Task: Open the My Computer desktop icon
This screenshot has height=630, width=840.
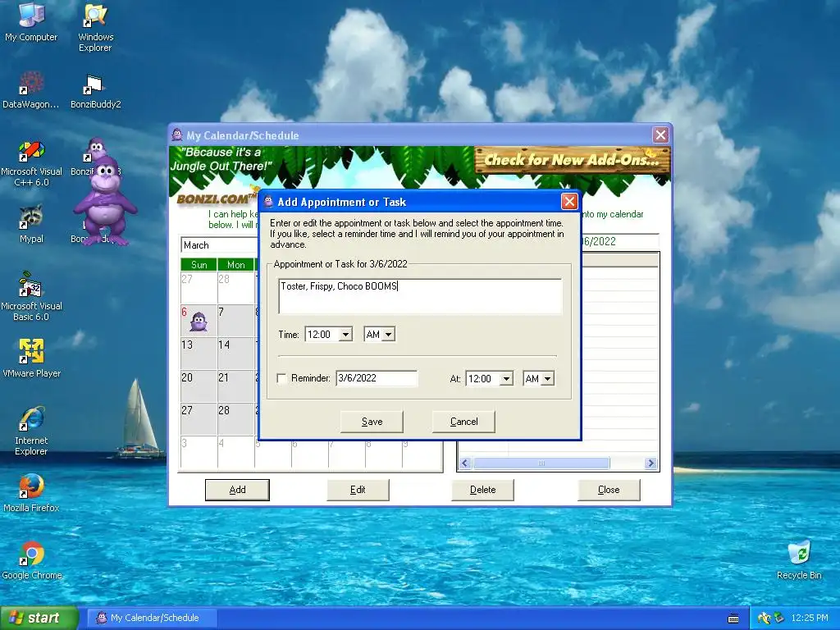Action: click(31, 22)
